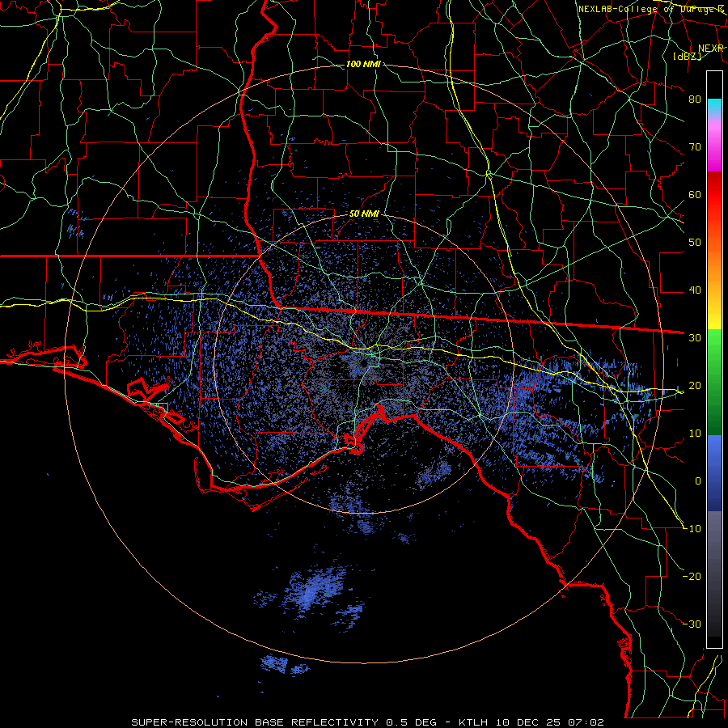The image size is (728, 728).
Task: Click the 0 dBZ scale value
Action: click(x=698, y=481)
